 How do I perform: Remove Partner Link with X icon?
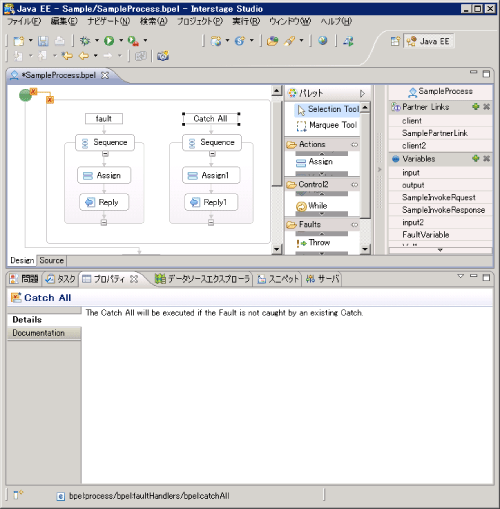486,107
